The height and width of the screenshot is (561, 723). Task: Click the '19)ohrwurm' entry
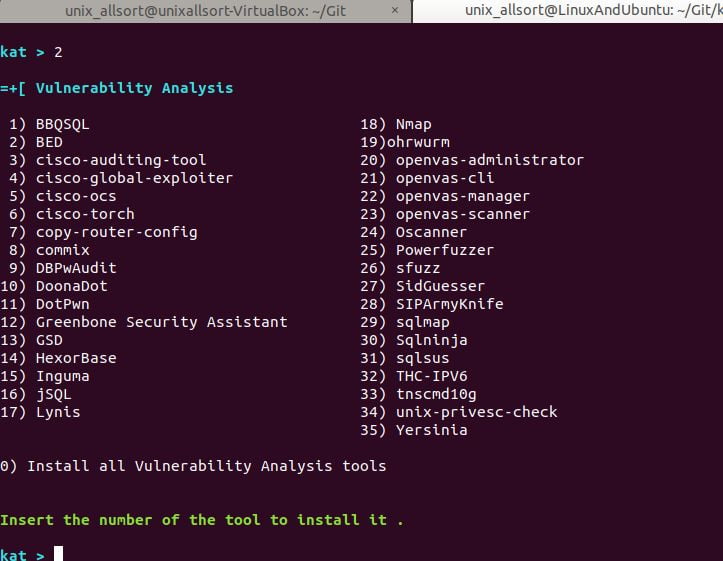(405, 142)
